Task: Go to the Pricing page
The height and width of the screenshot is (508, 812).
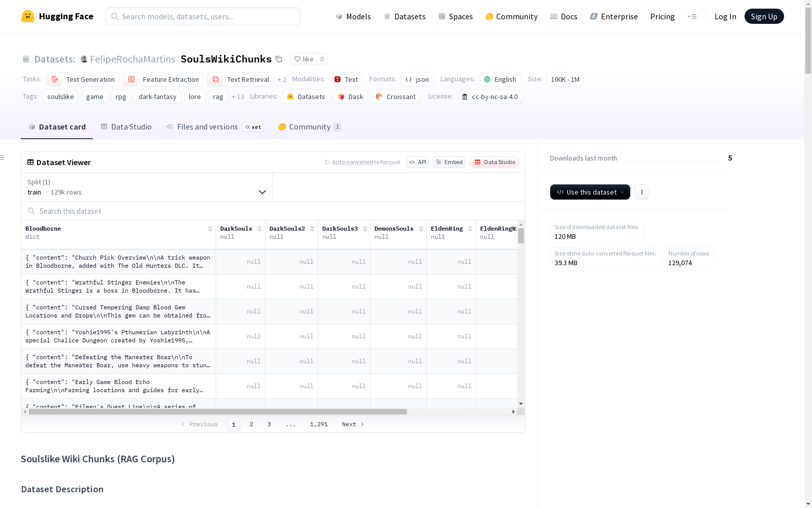Action: coord(662,16)
